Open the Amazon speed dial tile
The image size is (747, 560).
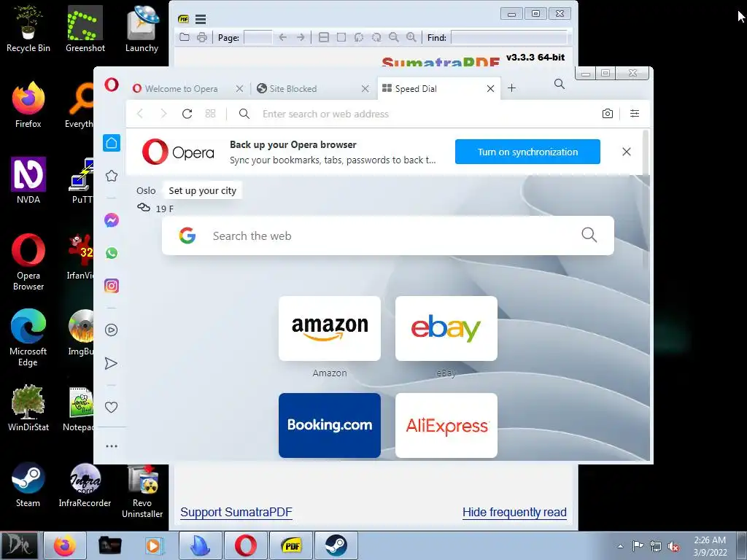[330, 329]
